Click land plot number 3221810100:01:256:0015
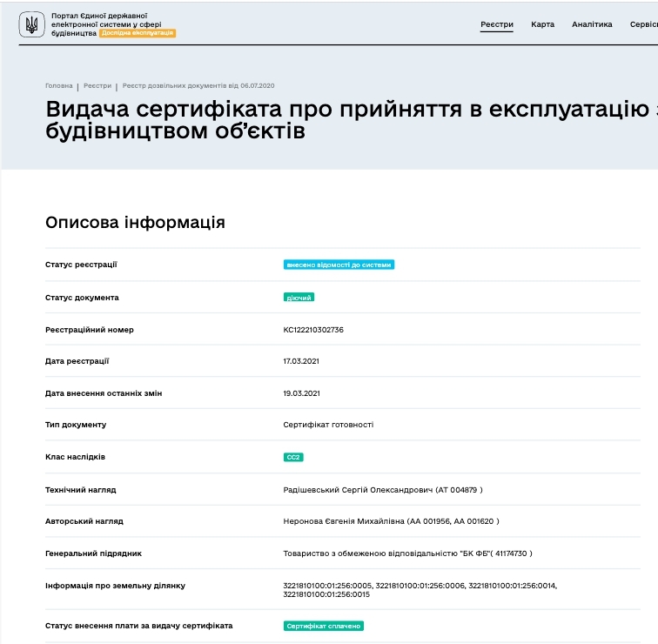 point(326,594)
